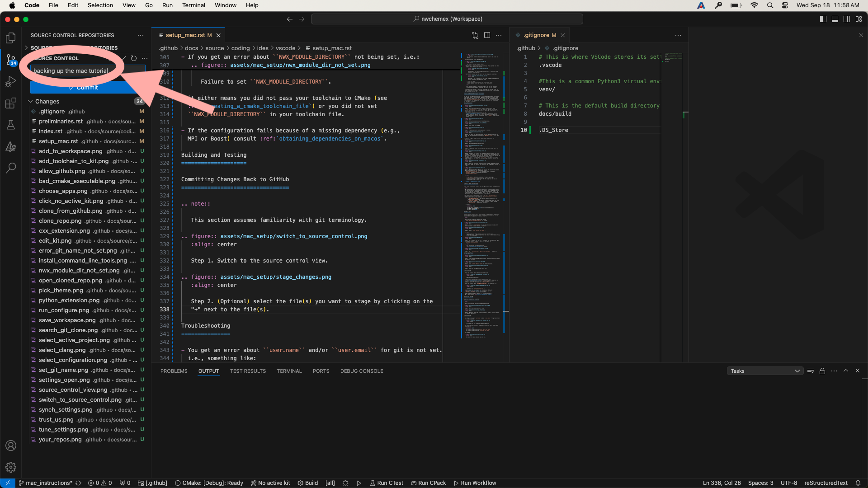Switch to TEST RESULTS panel tab
The height and width of the screenshot is (488, 868).
248,371
